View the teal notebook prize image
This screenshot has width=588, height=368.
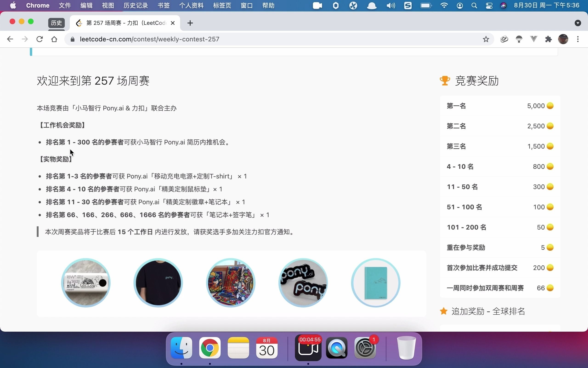click(376, 283)
